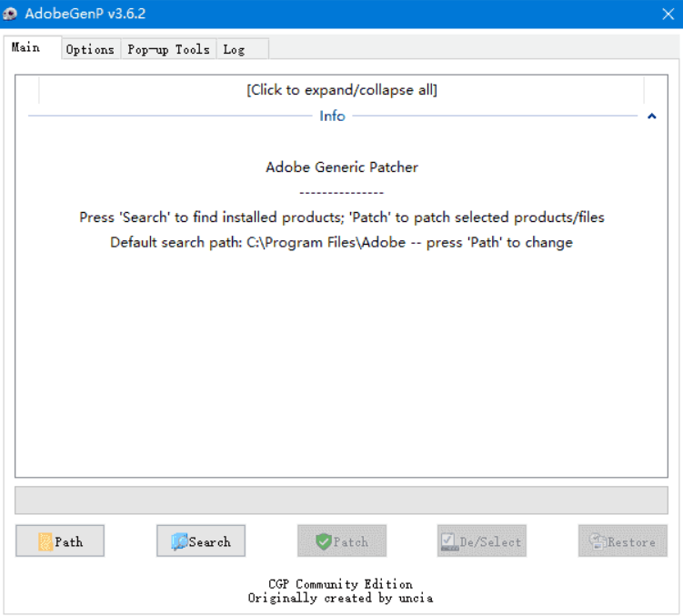Click the 'Adobe Generic Patcher' heading text
The width and height of the screenshot is (683, 616).
point(341,167)
